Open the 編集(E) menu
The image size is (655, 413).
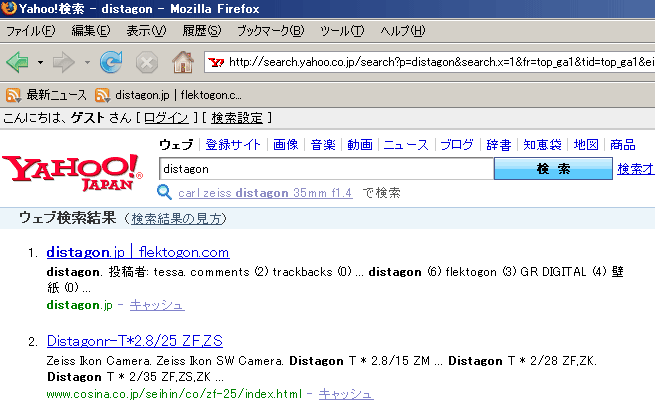[x=91, y=30]
